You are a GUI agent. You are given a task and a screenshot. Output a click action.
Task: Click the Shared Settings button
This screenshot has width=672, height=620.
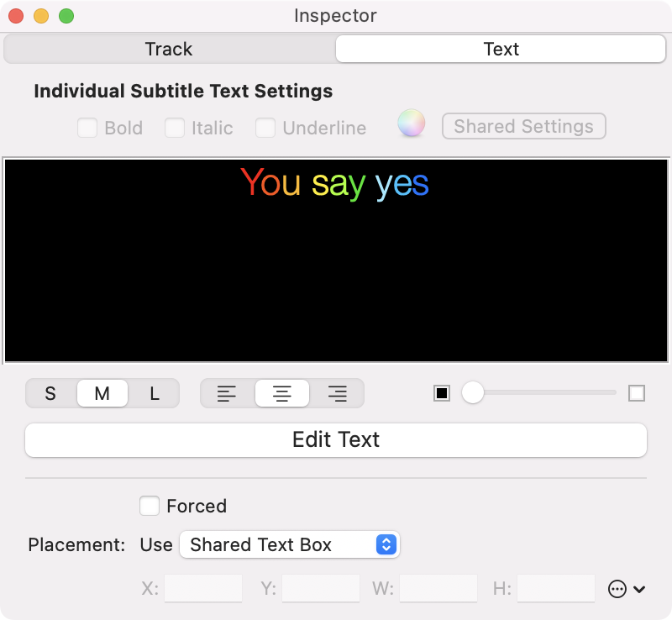point(523,126)
